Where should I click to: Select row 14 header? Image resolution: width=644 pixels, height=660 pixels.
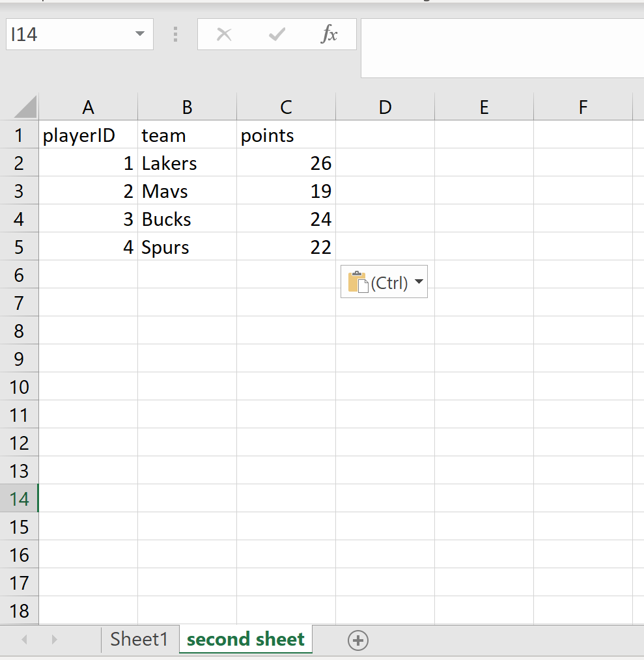[x=19, y=499]
